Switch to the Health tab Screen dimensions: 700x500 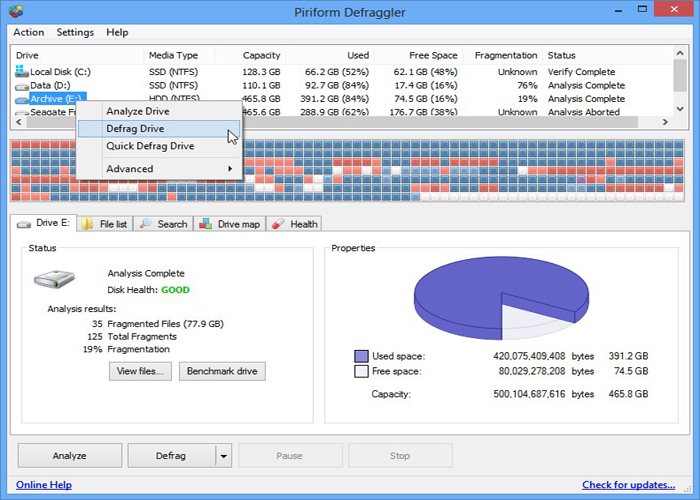(x=294, y=224)
